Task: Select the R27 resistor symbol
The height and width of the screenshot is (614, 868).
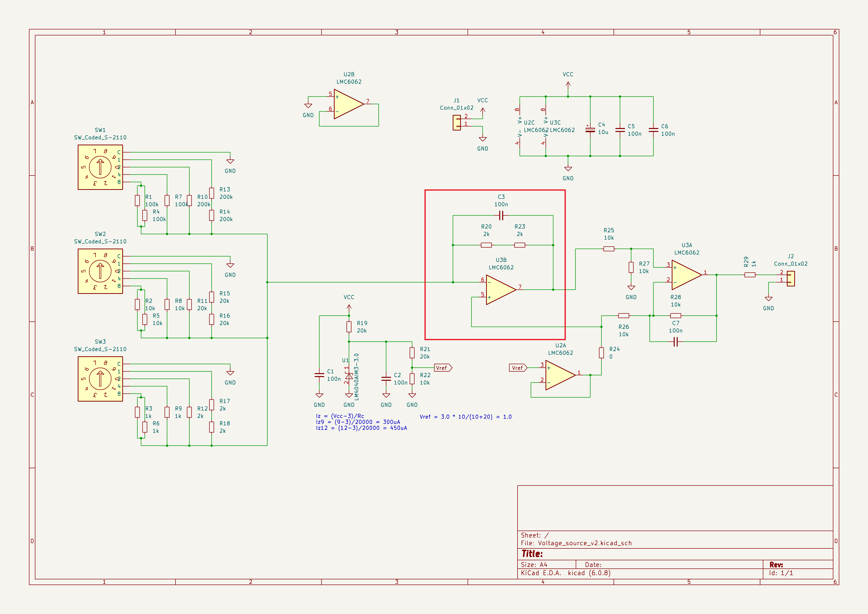Action: [631, 267]
